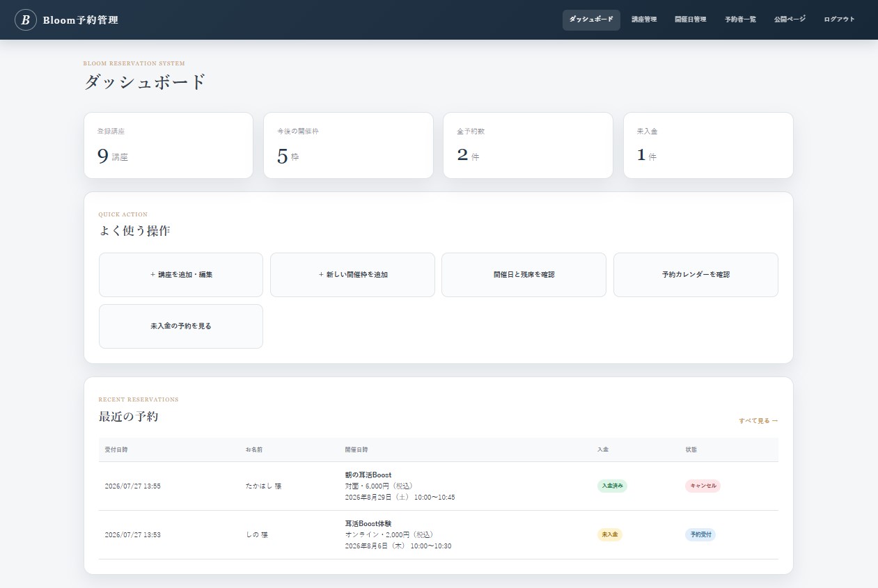Click the 開催日と残席を確認 button
Screen dimensions: 878x588
click(x=524, y=275)
